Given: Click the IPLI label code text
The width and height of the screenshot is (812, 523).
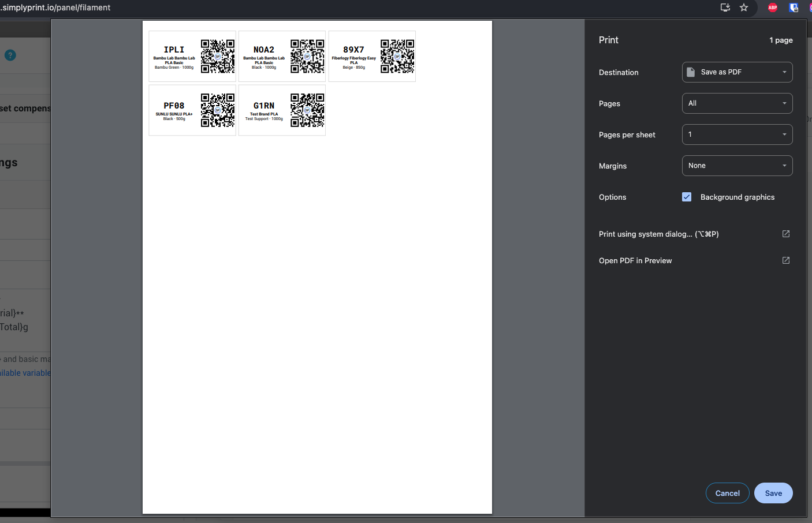Looking at the screenshot, I should [x=174, y=50].
